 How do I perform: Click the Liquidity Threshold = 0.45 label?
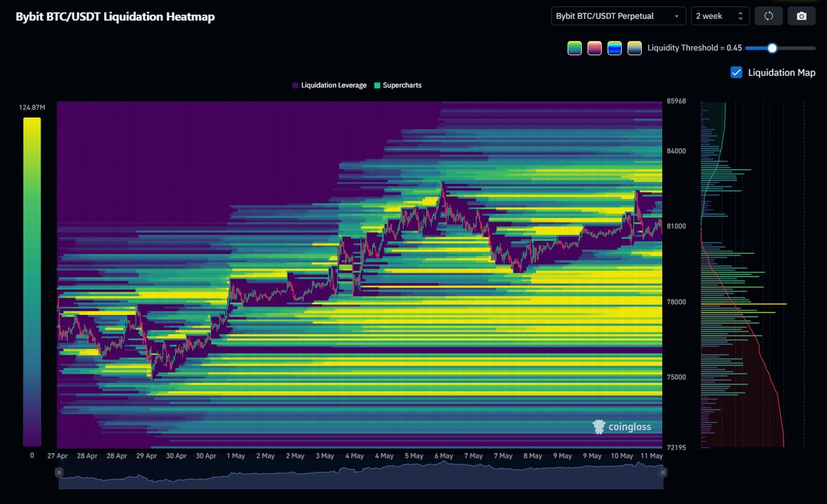point(695,48)
